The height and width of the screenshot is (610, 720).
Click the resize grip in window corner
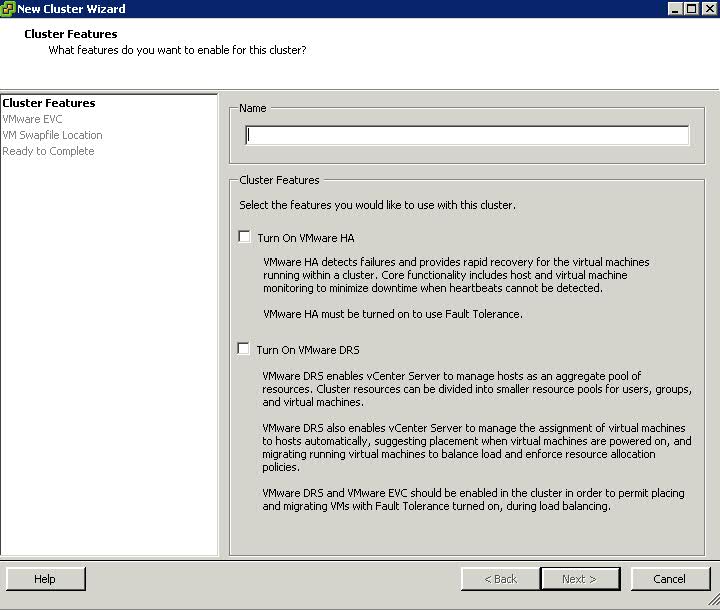pos(714,600)
